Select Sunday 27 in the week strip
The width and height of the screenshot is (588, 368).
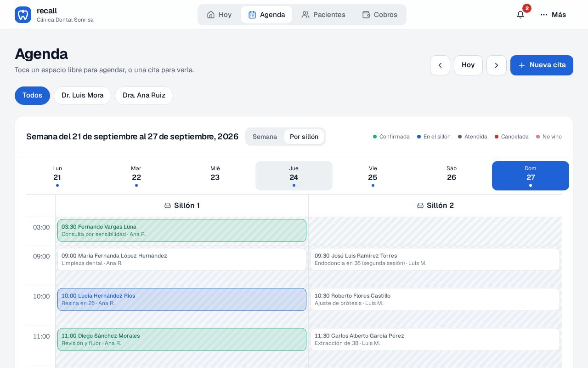tap(531, 176)
